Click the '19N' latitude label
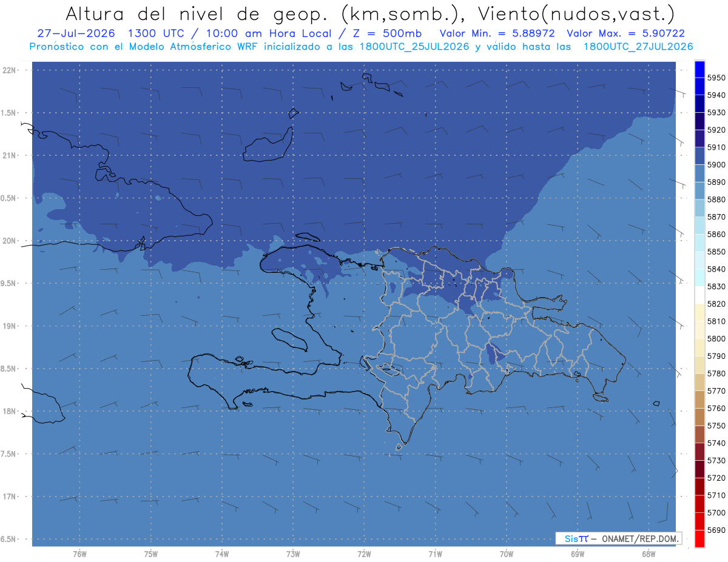Screen dimensions: 728x562 (10, 326)
